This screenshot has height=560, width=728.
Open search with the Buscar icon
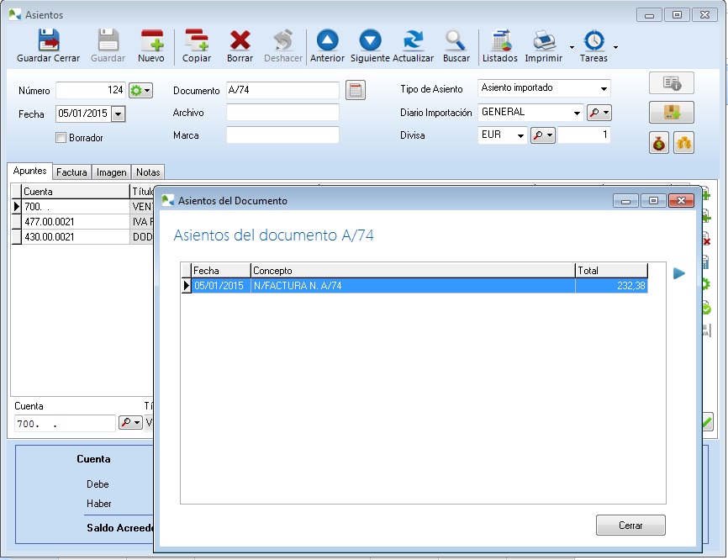tap(456, 40)
